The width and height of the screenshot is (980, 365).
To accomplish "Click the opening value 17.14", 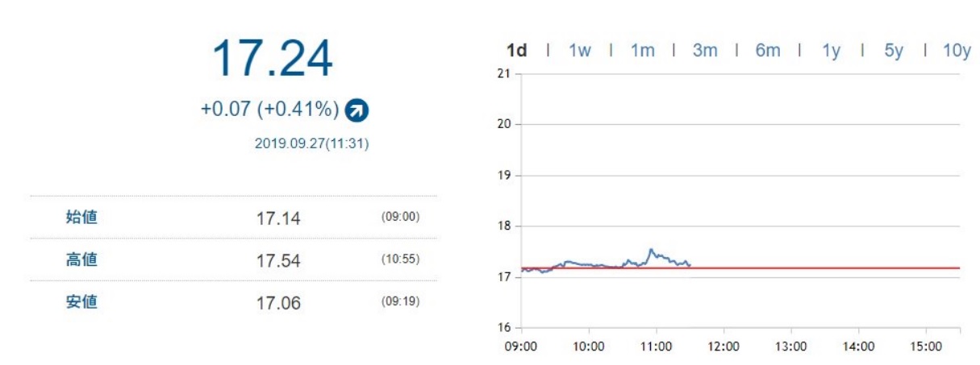I will pos(278,218).
